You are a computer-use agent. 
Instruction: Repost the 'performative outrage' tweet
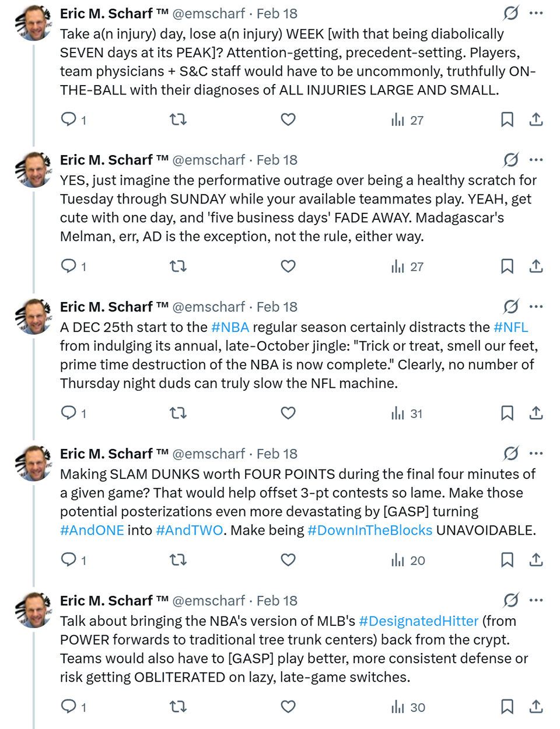pyautogui.click(x=178, y=267)
